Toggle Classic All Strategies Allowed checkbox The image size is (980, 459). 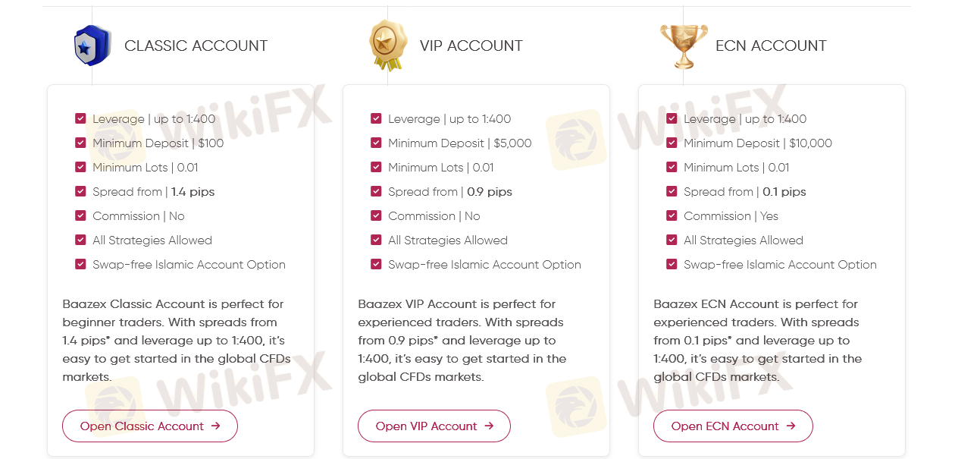pyautogui.click(x=80, y=240)
